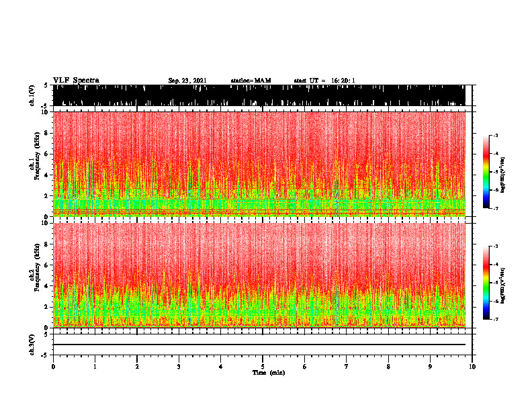Click the "-3" label on ch.2 color bar
Viewport: 532px width, 411px height.
(496, 246)
